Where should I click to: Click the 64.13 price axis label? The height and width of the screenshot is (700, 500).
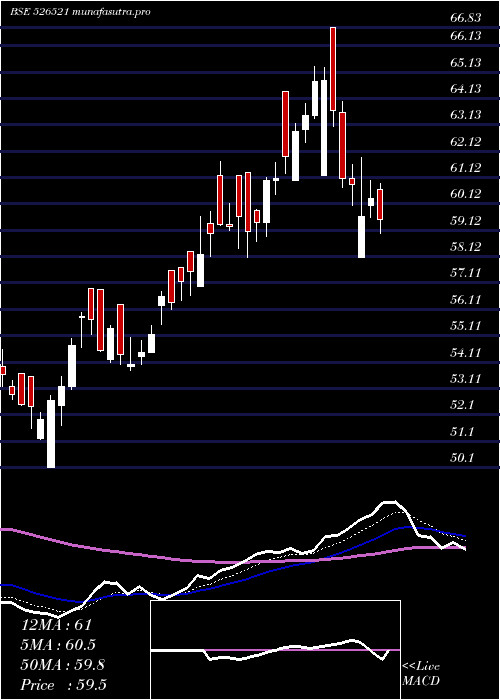pos(466,89)
